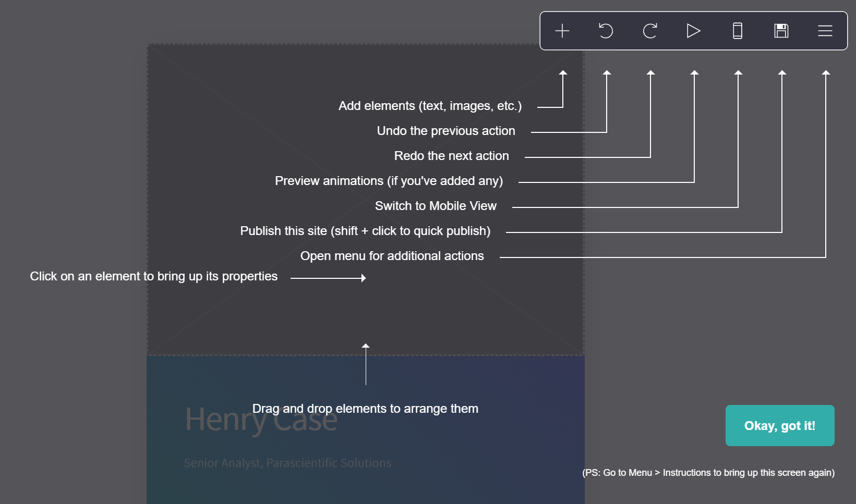Undo the previous action in the toolbar
This screenshot has height=504, width=856.
tap(606, 31)
